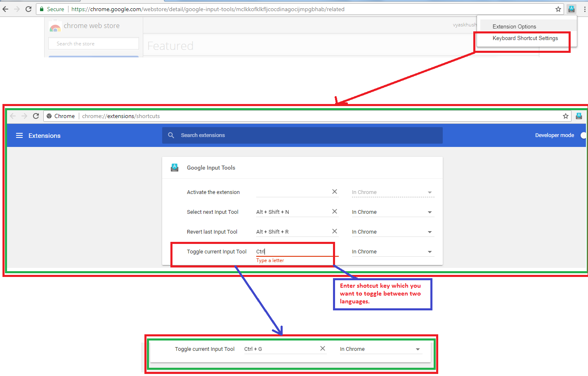Screen dimensions: 588x376
Task: Click the Type a letter hint text
Action: point(270,260)
